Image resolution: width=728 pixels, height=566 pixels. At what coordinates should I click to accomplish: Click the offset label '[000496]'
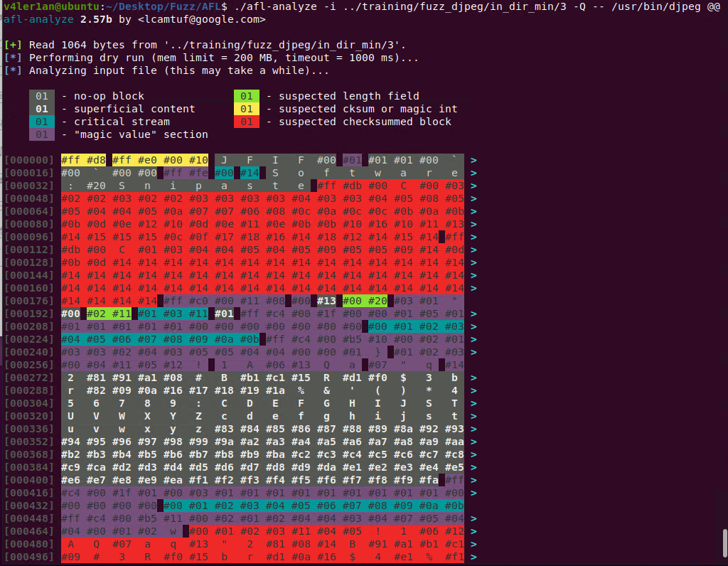click(x=28, y=557)
